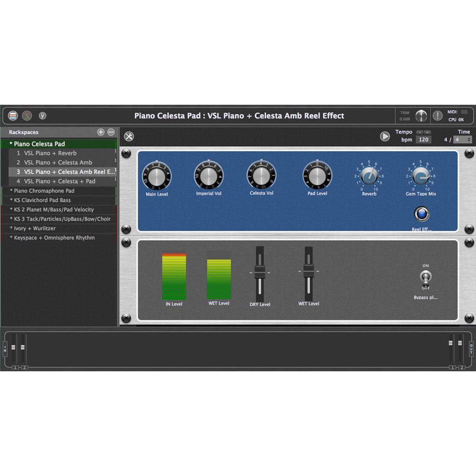Open the tuner (tuning fork) icon

coord(42,115)
